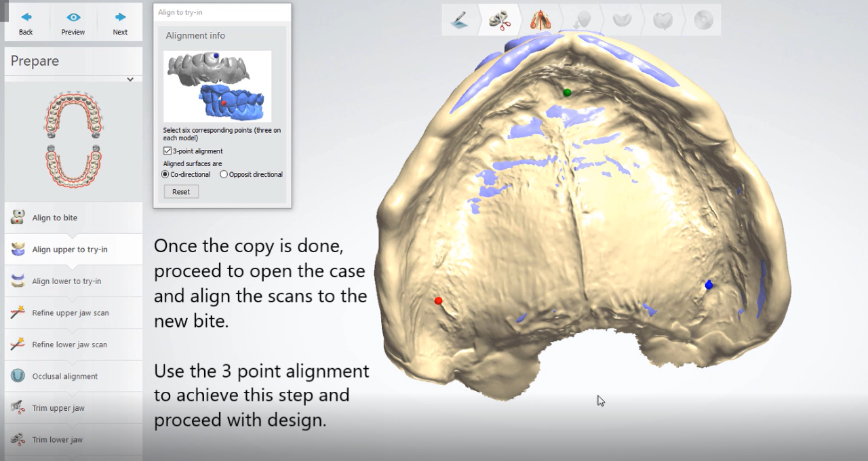Click the Align lower to try-in icon

tap(18, 281)
